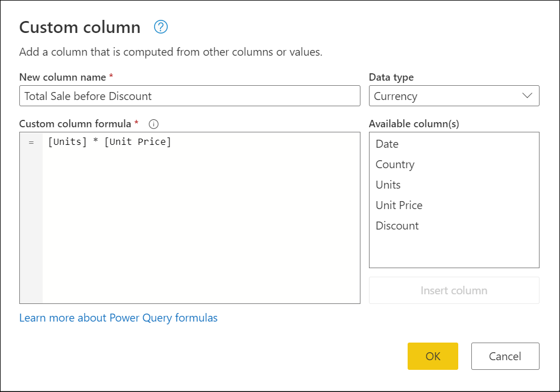Confirm with the OK button
The height and width of the screenshot is (392, 560).
pos(433,356)
